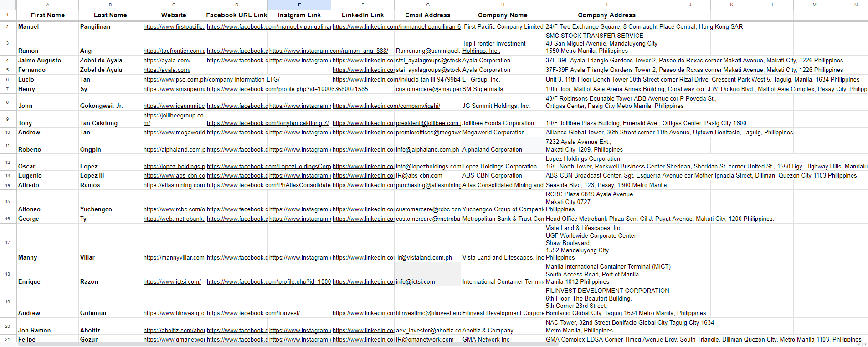The width and height of the screenshot is (868, 347).
Task: Open the ayala.com link in Jaime Augusto's row
Action: point(167,61)
